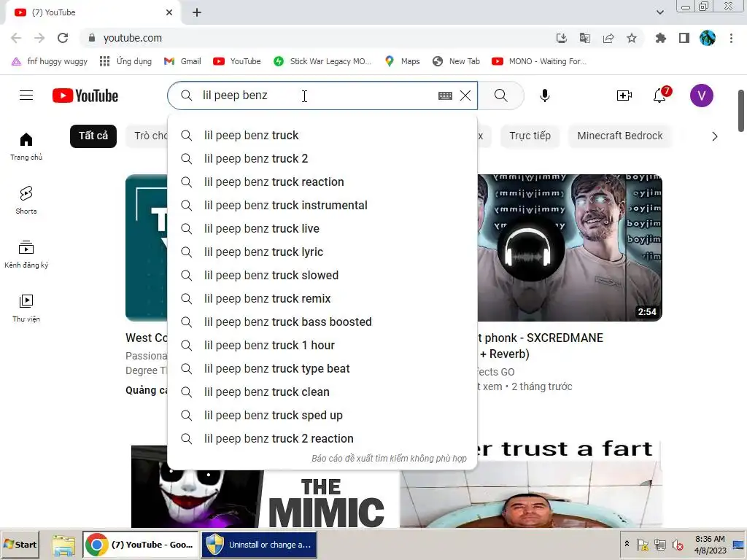Choose suggestion 'lil peep benz truck slowed'

coord(322,275)
